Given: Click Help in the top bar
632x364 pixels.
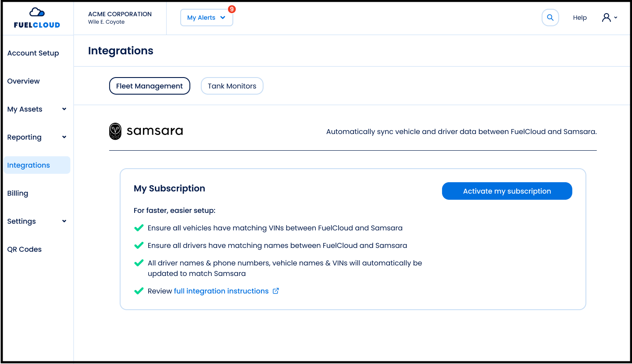Looking at the screenshot, I should click(580, 18).
